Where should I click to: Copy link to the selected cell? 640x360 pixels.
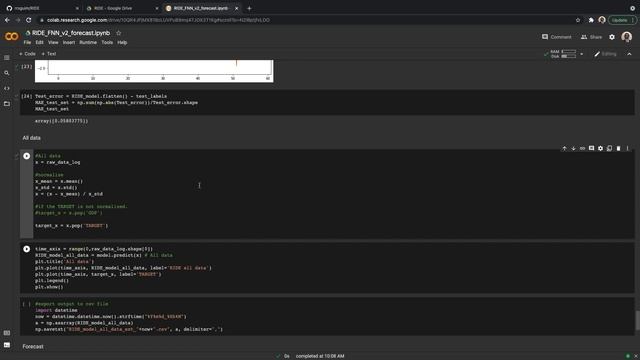(582, 149)
